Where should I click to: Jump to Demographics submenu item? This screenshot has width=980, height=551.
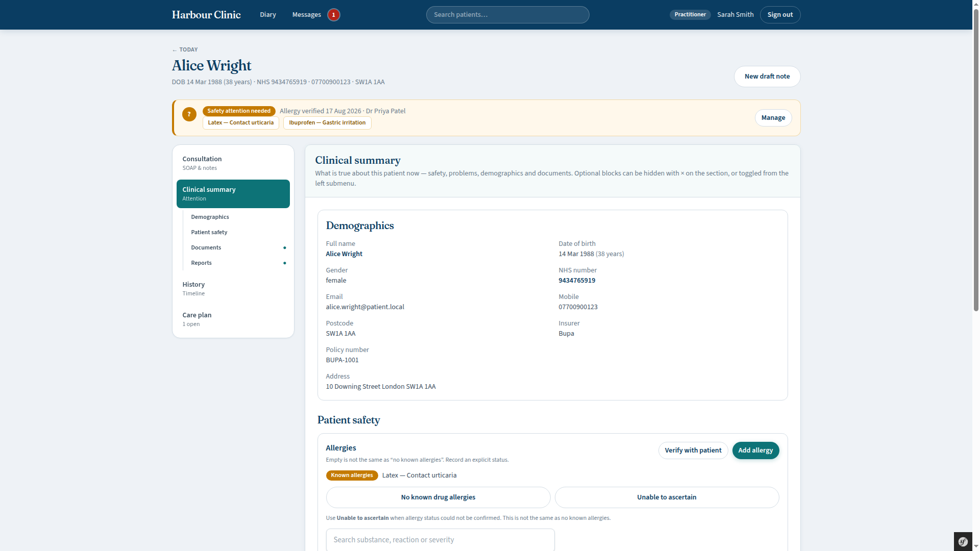210,217
